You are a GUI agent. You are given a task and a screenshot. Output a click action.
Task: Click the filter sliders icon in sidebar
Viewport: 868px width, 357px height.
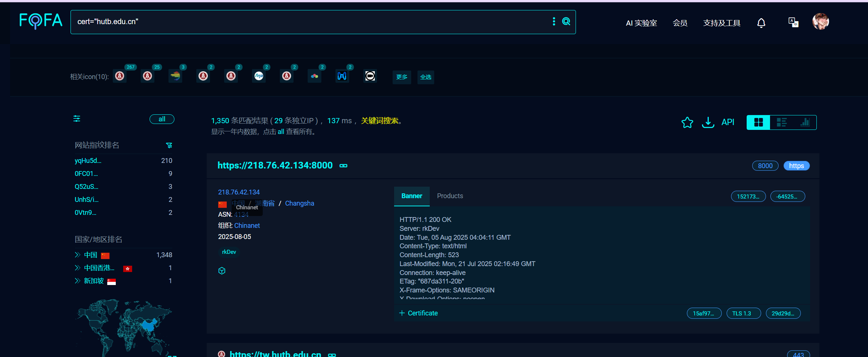point(77,119)
